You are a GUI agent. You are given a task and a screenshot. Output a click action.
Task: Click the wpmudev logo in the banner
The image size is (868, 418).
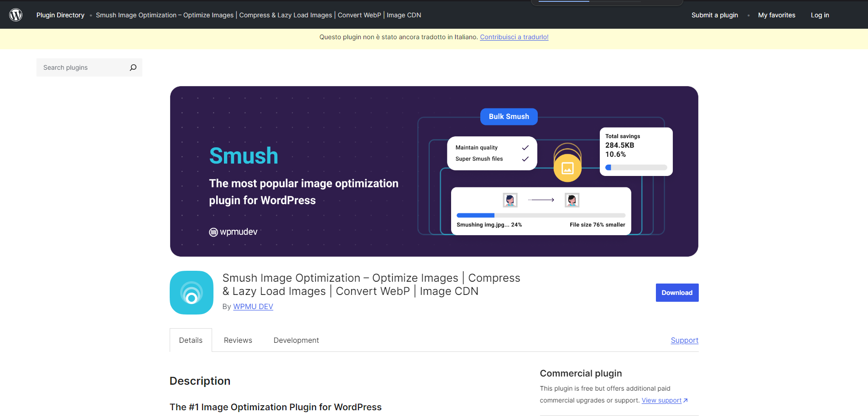click(233, 232)
